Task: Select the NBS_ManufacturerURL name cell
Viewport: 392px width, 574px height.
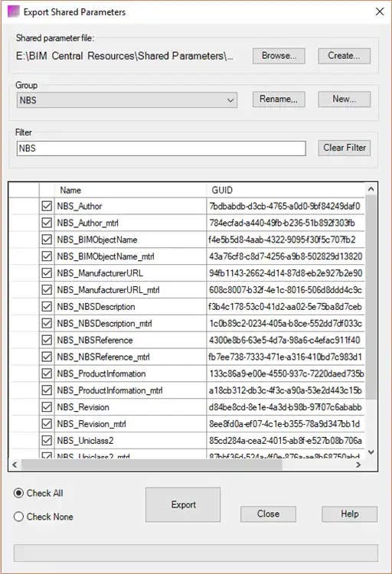Action: click(x=130, y=273)
